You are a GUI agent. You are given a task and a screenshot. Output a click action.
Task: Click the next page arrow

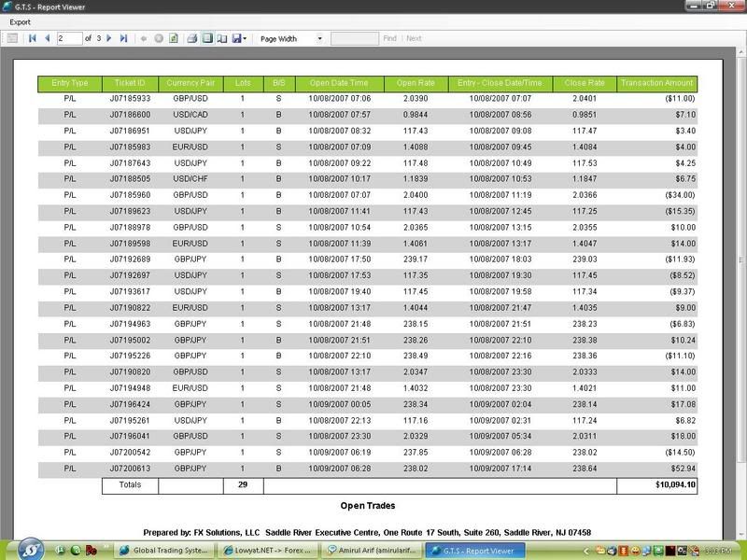pos(109,38)
